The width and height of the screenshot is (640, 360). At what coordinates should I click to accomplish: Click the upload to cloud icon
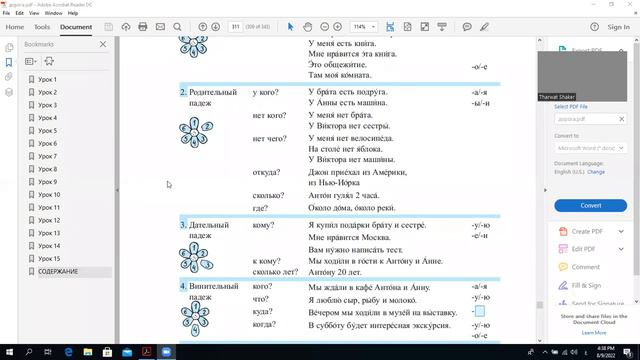[126, 27]
